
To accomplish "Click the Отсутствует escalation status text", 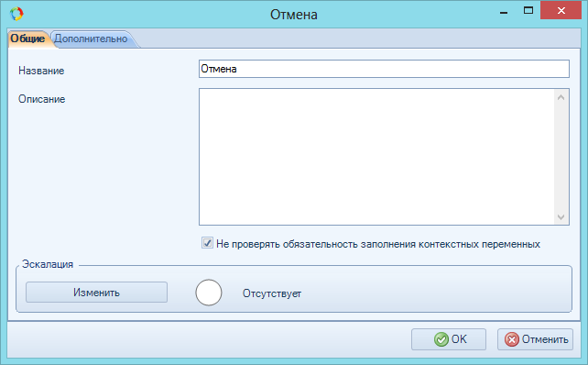I will coord(272,293).
